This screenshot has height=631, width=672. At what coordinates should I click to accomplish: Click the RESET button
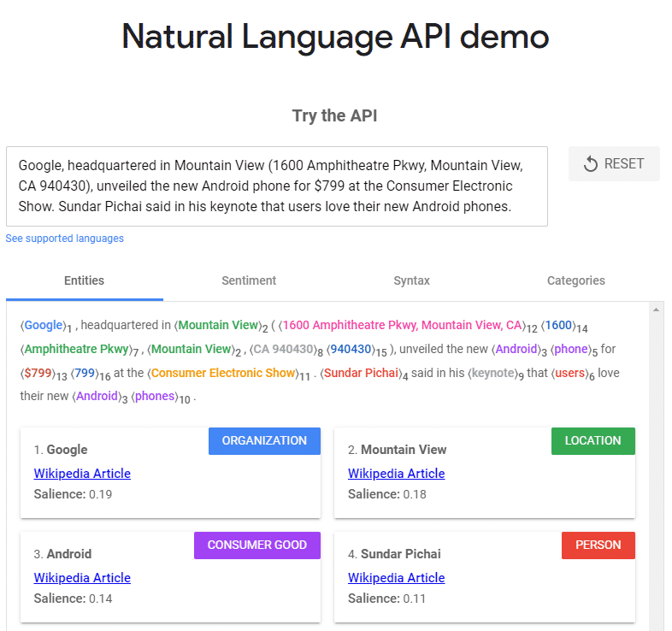click(x=614, y=164)
